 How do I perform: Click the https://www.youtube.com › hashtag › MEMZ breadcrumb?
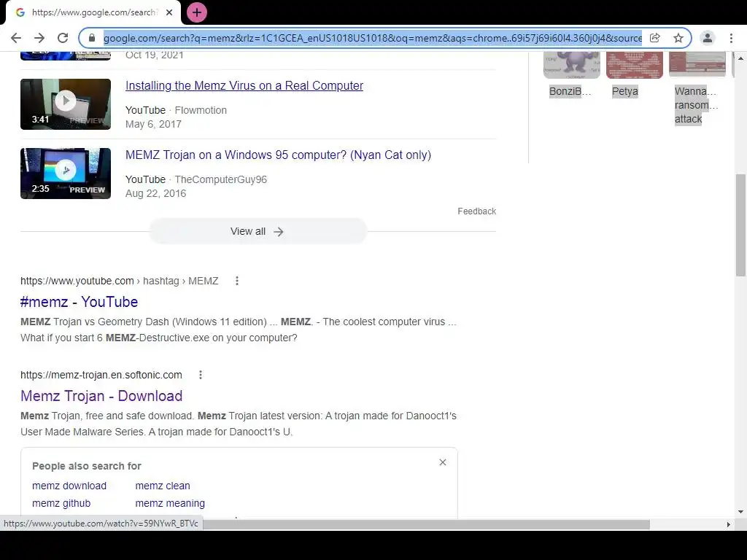tap(119, 281)
